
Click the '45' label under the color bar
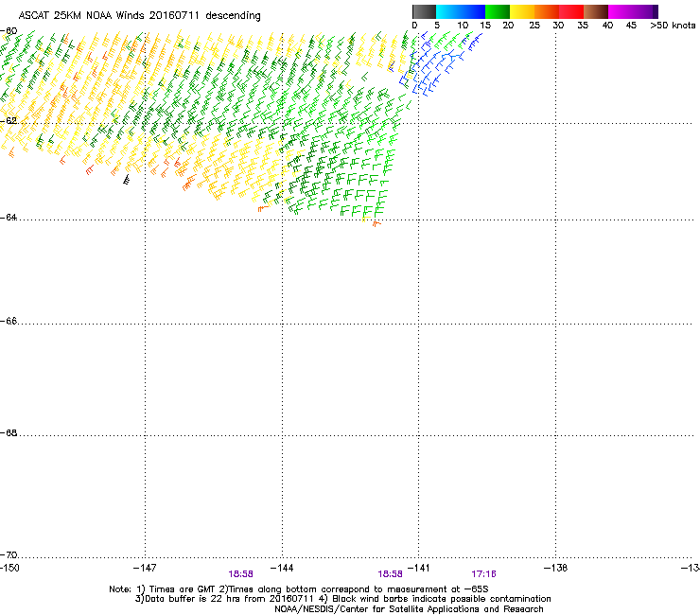631,26
